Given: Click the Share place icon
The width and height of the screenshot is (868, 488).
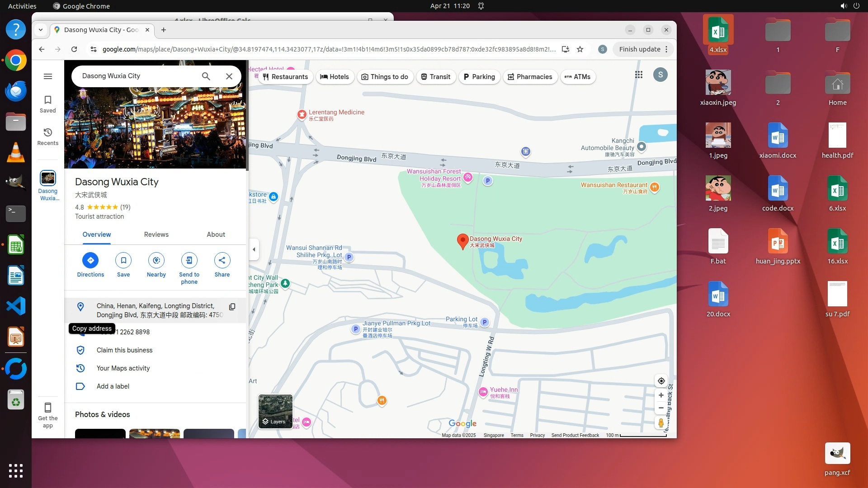Looking at the screenshot, I should (222, 260).
